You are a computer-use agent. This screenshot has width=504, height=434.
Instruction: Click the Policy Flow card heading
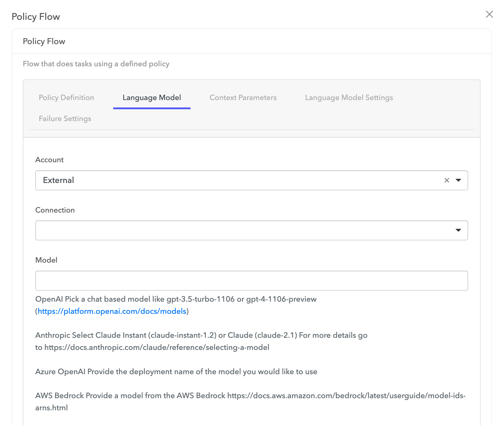(x=44, y=41)
